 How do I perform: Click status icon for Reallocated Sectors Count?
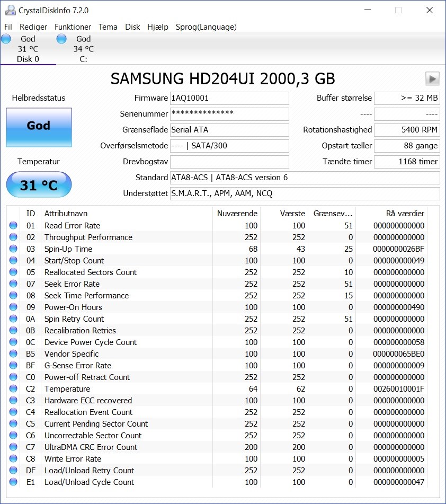point(13,272)
